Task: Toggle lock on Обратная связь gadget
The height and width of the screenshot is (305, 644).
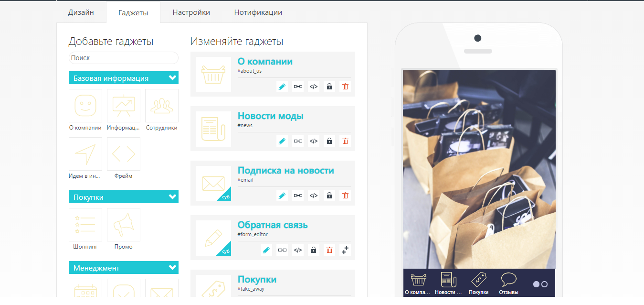Action: click(314, 250)
